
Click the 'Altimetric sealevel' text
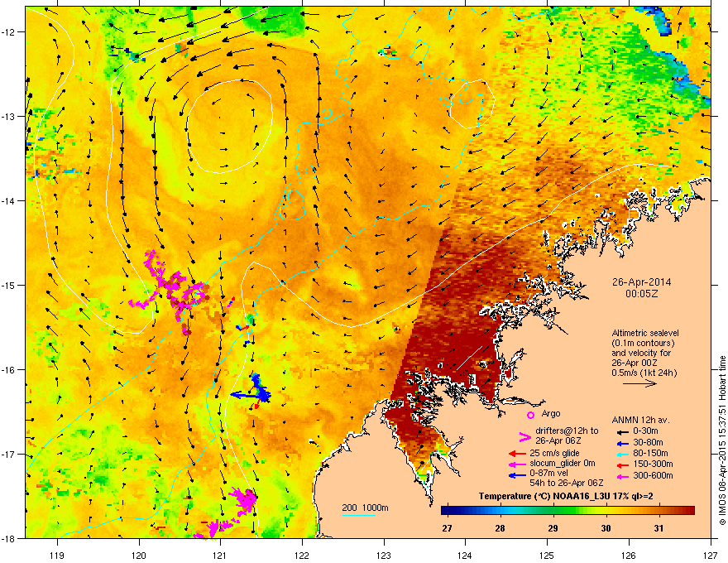coord(645,333)
